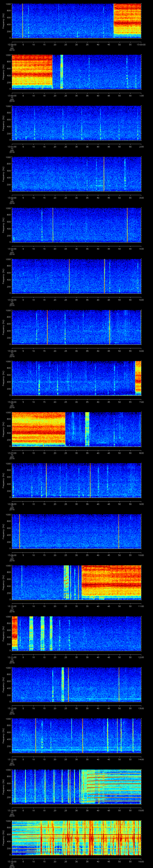Open the spectrogram panel beginning 13:01:00
Viewport: 153px width, 868px height.
point(76,123)
